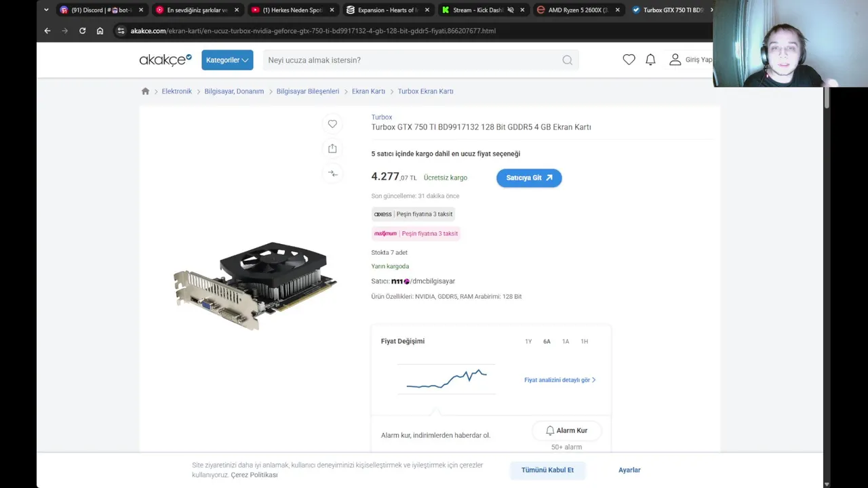Open Turbox brand link

[382, 117]
